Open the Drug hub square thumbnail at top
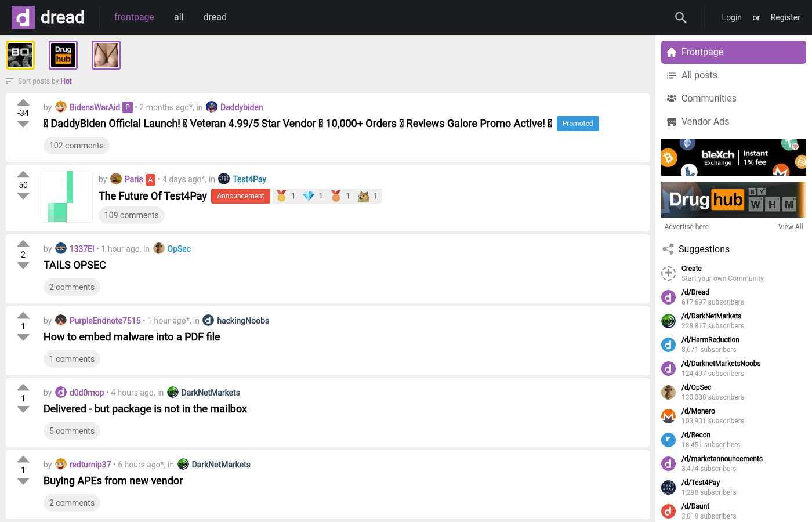 [x=63, y=55]
